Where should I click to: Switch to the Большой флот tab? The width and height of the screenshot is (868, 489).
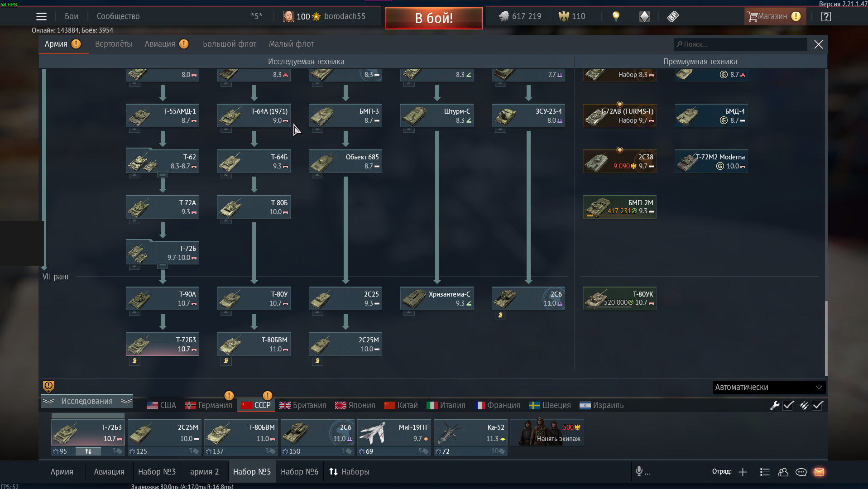point(230,44)
